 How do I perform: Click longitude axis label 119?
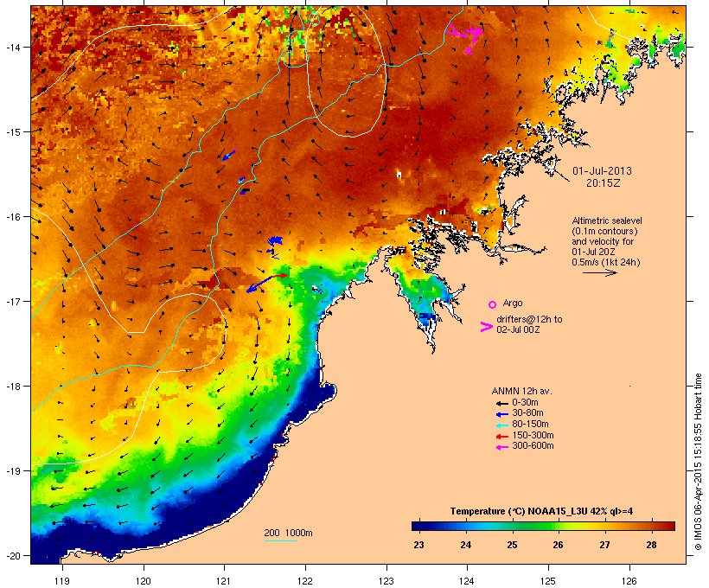62,581
